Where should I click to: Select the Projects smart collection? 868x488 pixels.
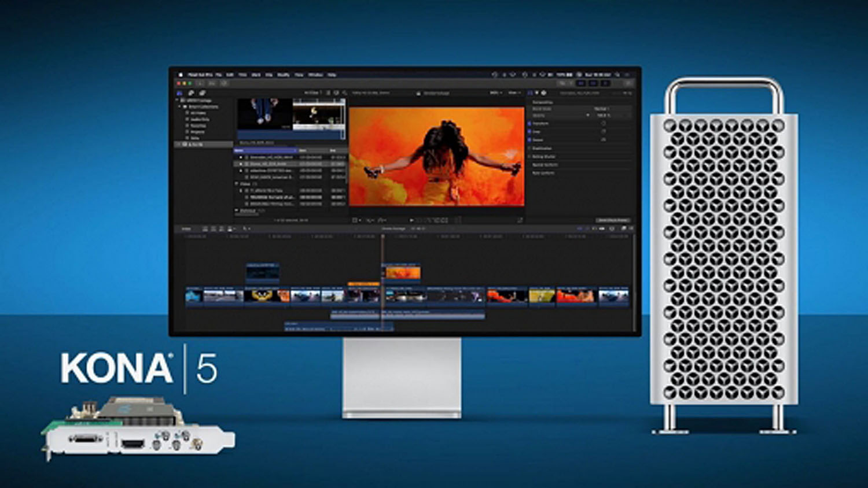coord(197,132)
